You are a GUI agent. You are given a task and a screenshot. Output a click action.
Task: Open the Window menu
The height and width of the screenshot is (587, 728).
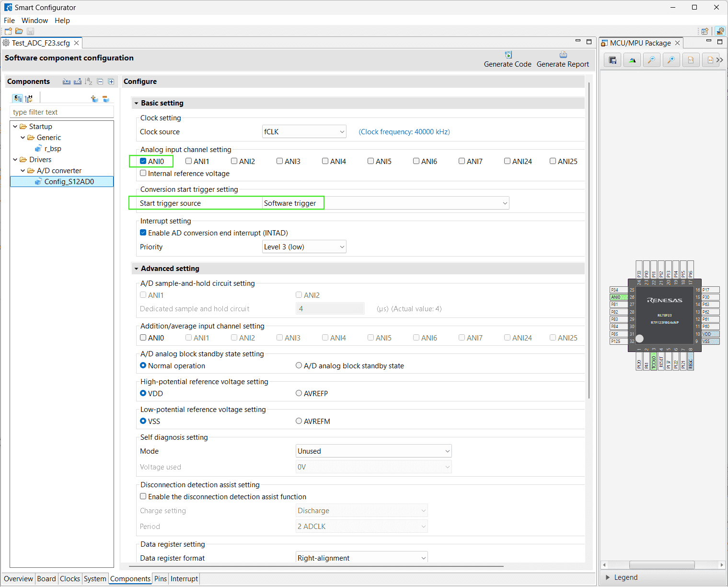pos(35,21)
